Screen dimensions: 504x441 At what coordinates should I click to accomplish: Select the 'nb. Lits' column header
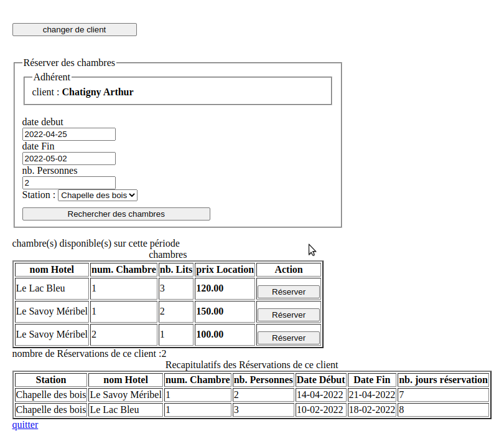click(x=175, y=270)
